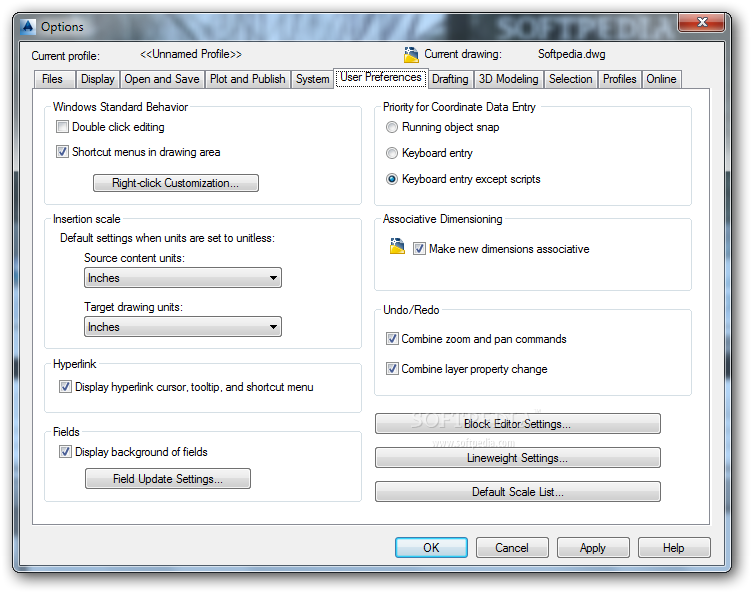752x593 pixels.
Task: Click the Field Update Settings button
Action: 168,479
